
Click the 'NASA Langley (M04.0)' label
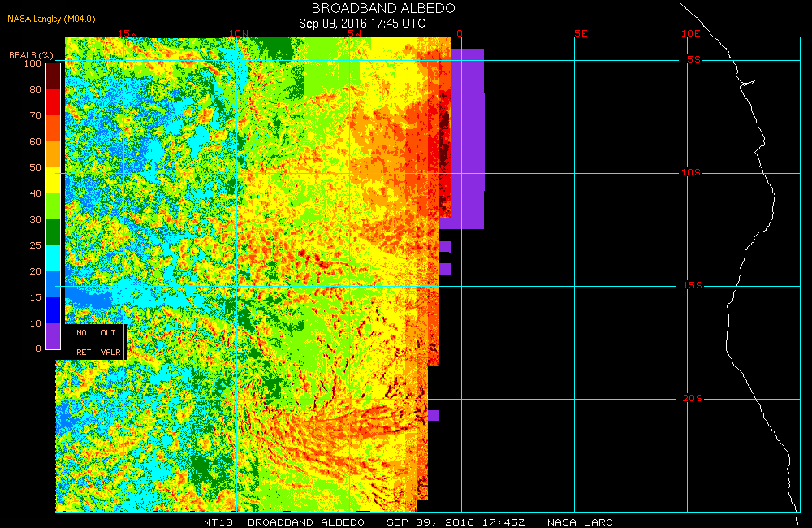click(x=51, y=19)
